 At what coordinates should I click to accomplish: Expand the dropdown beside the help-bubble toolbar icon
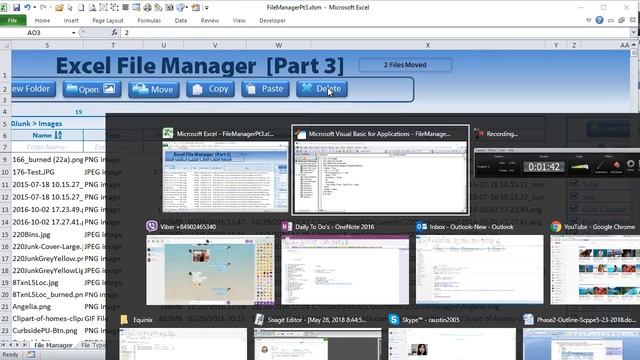click(x=187, y=7)
